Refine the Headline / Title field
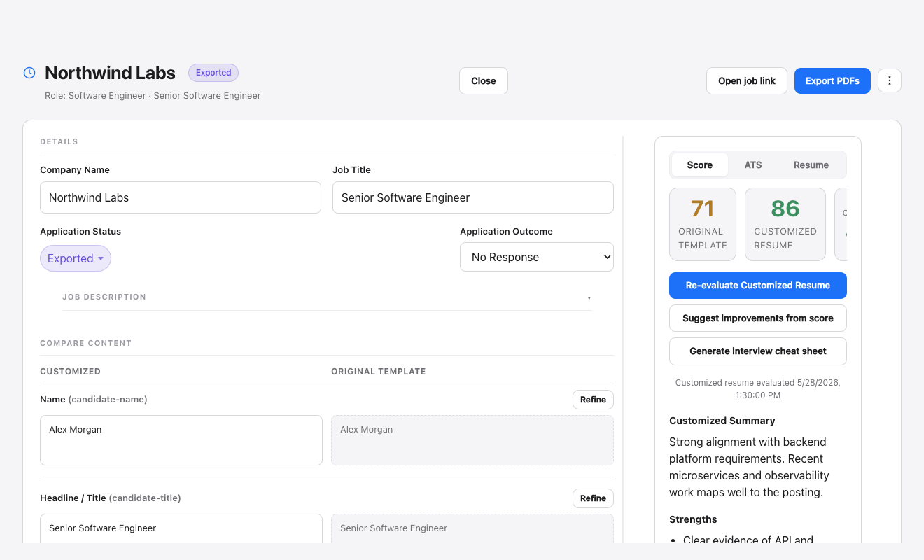Viewport: 924px width, 560px height. tap(593, 498)
